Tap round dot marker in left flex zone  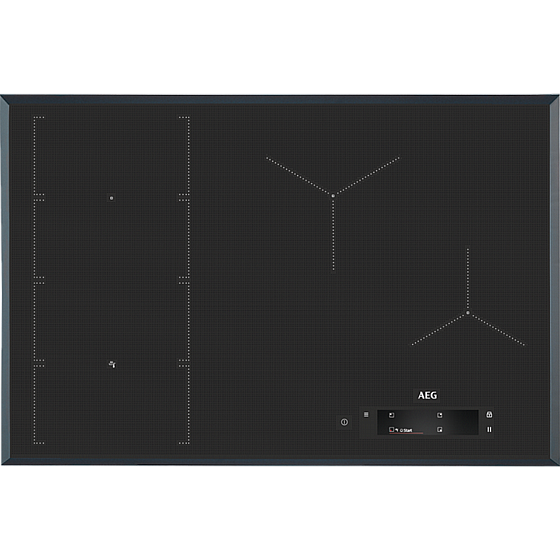(111, 198)
